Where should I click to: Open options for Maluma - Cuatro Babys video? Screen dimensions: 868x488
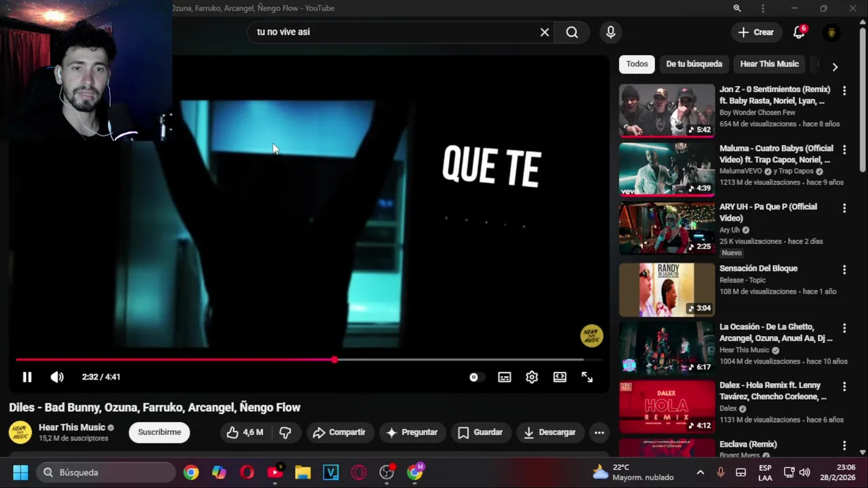tap(844, 149)
